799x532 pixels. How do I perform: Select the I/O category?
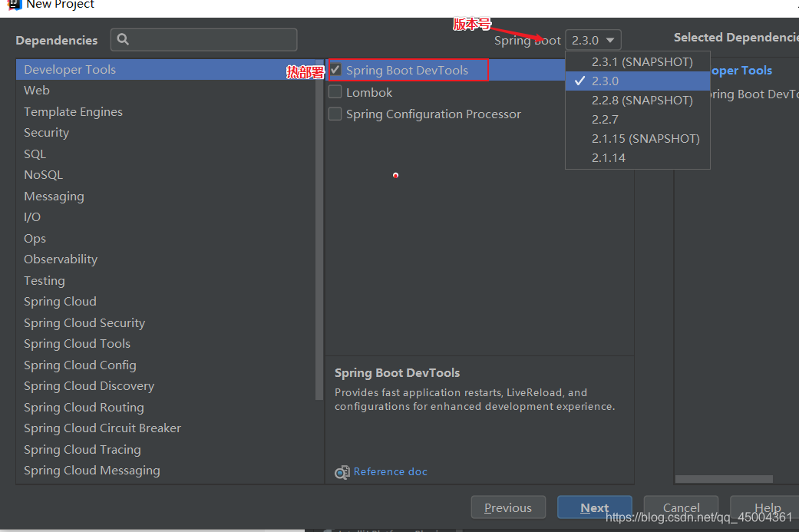point(166,217)
